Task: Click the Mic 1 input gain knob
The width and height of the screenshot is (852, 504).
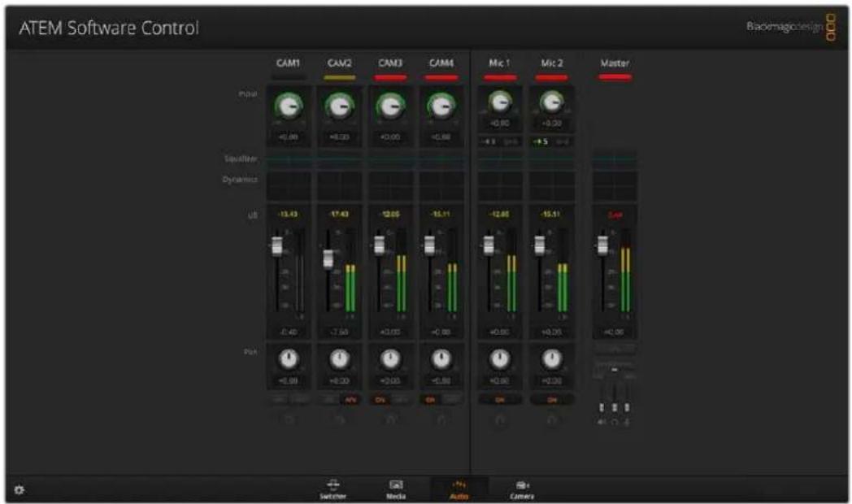Action: pos(499,102)
